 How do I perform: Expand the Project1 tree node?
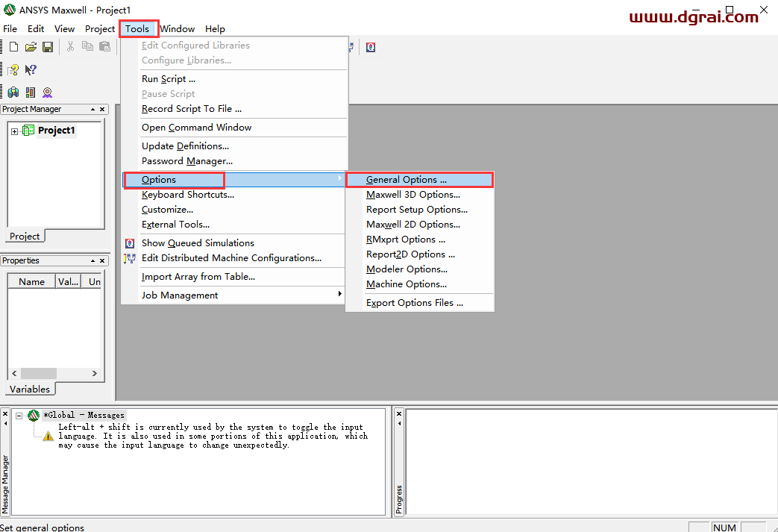(x=14, y=131)
